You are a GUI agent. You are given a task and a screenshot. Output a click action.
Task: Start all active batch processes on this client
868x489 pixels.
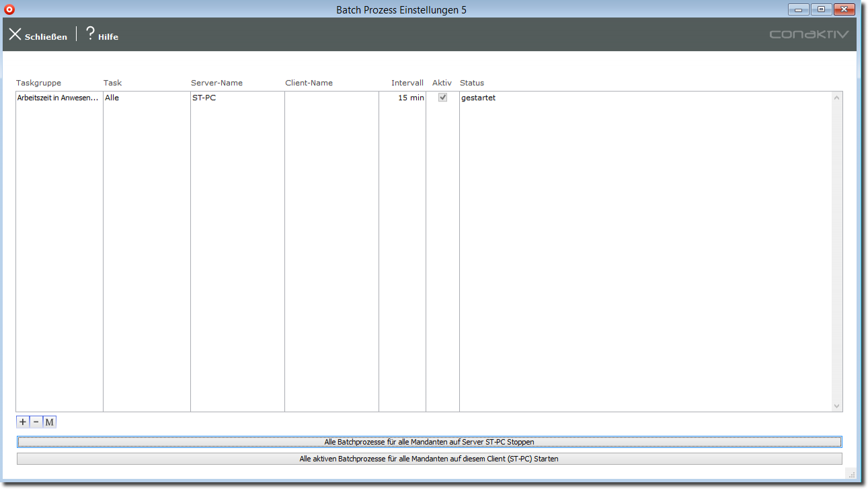(x=429, y=459)
